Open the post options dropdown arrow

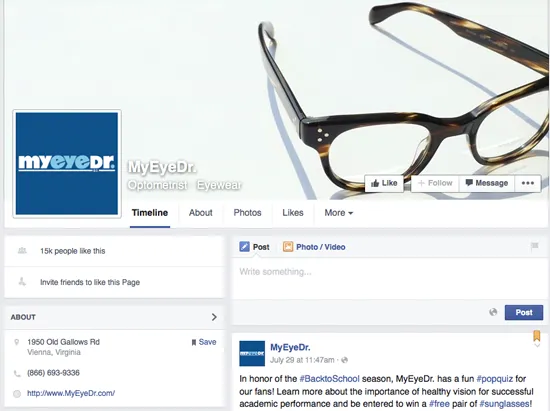click(537, 345)
